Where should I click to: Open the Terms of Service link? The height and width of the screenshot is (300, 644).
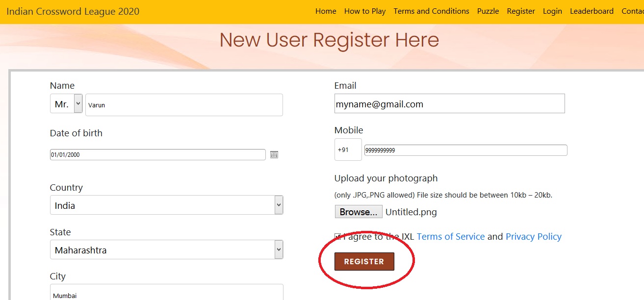(450, 237)
